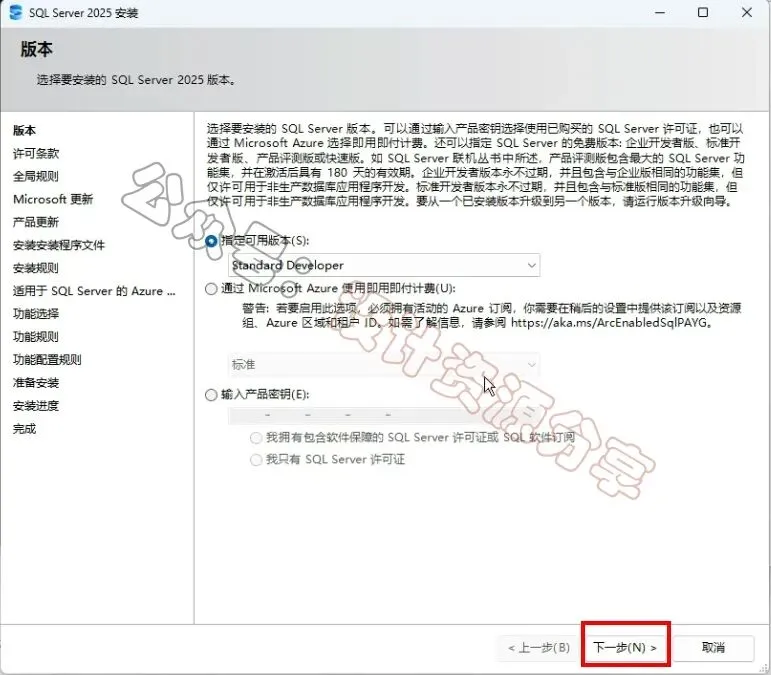This screenshot has width=771, height=675.
Task: Select the 产品更新 step in the sidebar
Action: pyautogui.click(x=36, y=222)
